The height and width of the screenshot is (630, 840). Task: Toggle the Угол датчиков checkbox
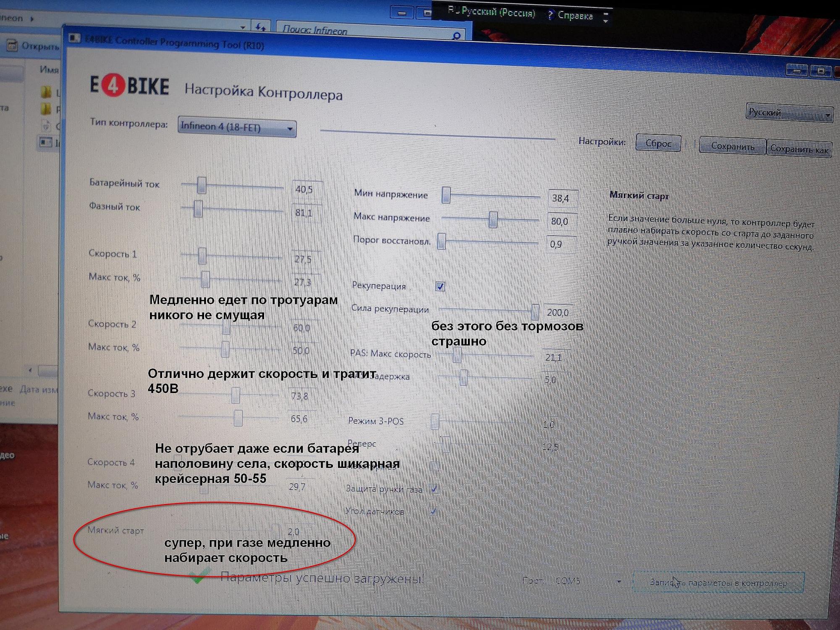point(433,511)
